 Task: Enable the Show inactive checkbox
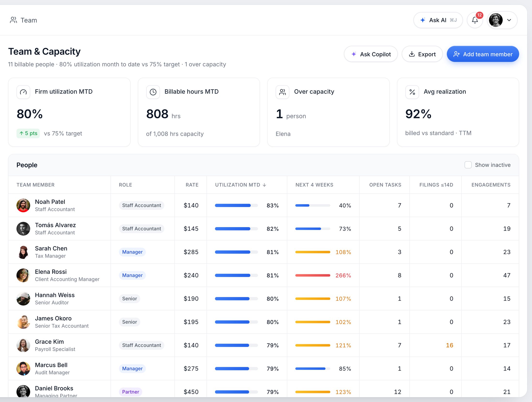(468, 165)
